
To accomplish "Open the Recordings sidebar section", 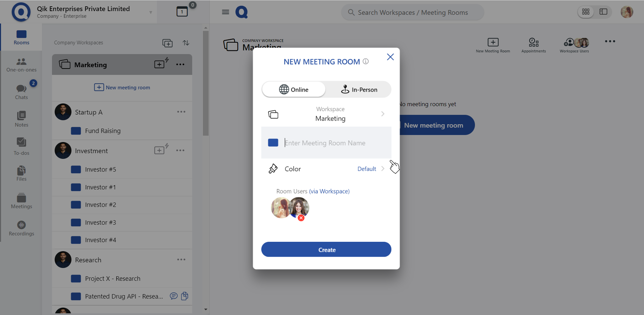I will [21, 228].
